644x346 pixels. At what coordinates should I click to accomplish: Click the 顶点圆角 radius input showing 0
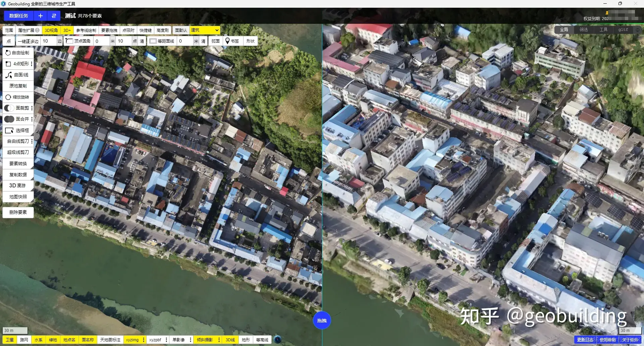(101, 41)
